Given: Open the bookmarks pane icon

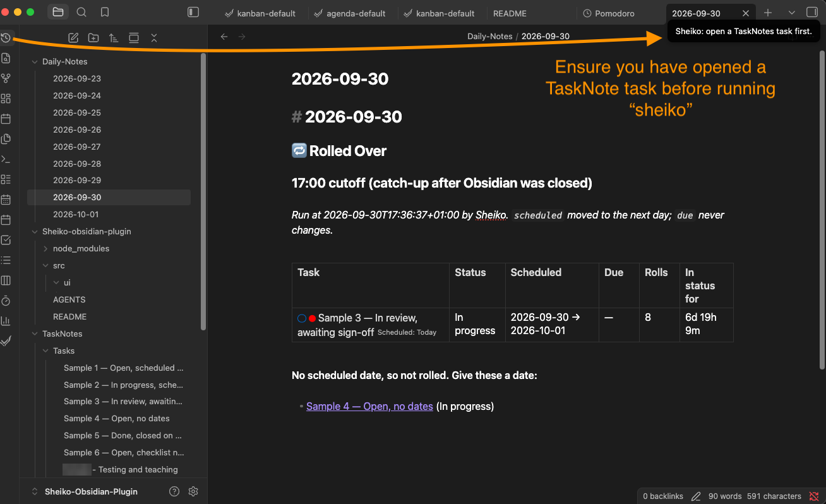Looking at the screenshot, I should pyautogui.click(x=105, y=12).
